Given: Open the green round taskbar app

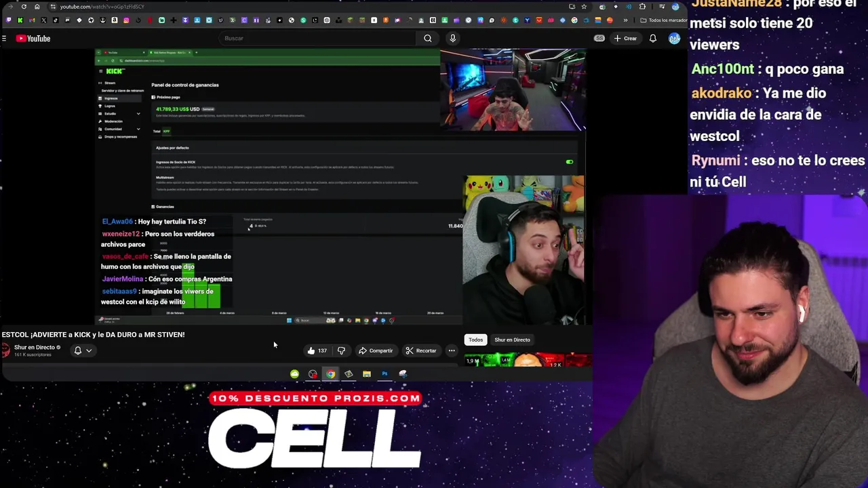Looking at the screenshot, I should [294, 374].
